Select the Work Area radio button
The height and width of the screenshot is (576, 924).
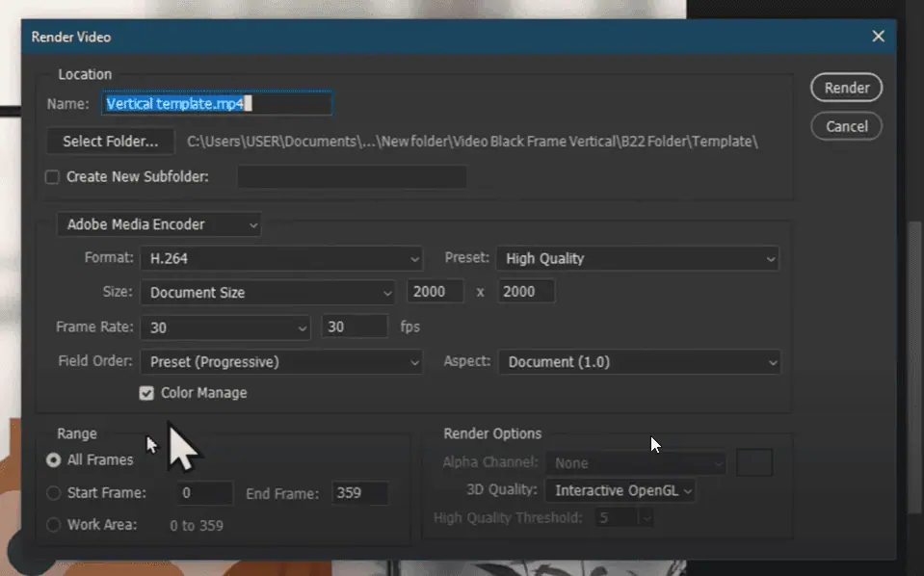[54, 525]
